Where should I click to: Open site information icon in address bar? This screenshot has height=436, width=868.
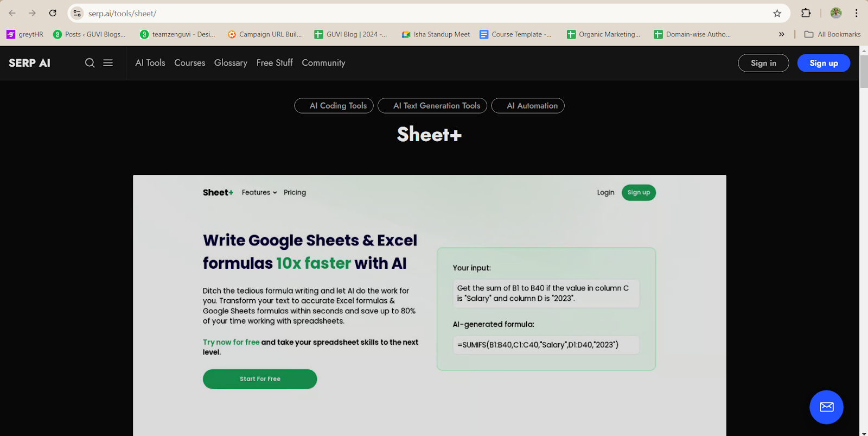point(77,13)
